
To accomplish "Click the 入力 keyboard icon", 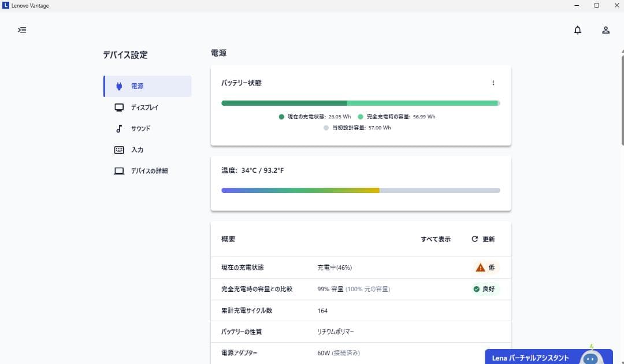I will (x=119, y=150).
